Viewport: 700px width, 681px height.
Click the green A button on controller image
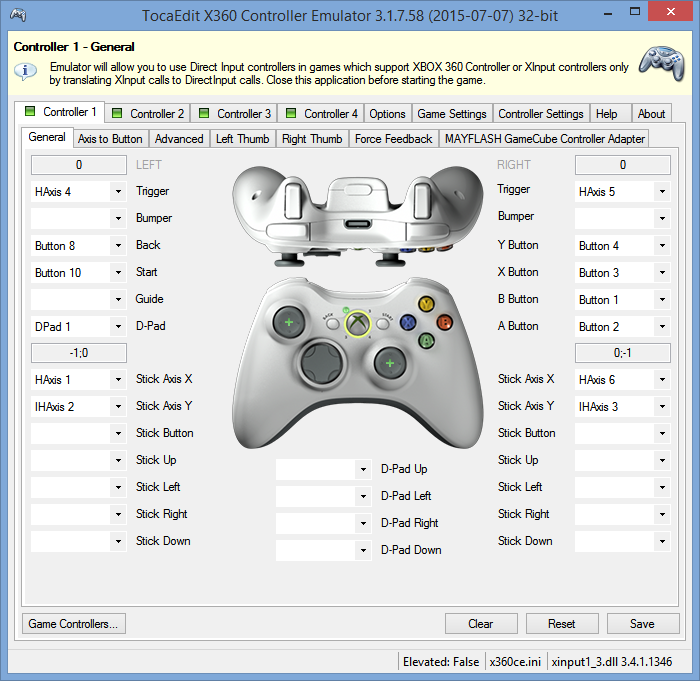point(426,341)
